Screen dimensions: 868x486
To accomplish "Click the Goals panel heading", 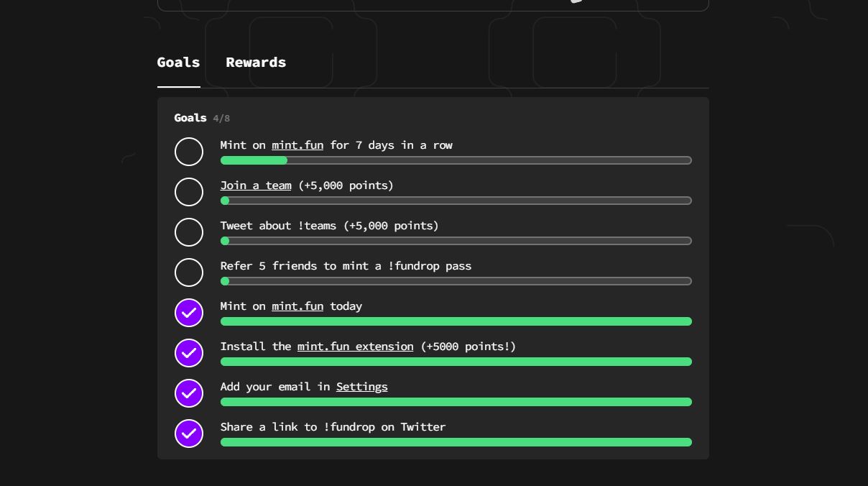I will tap(190, 118).
